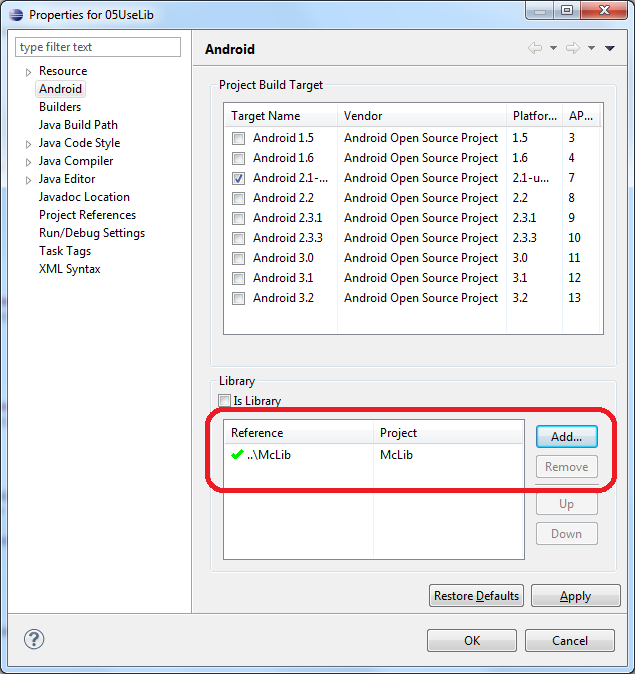Viewport: 635px width, 674px height.
Task: Click the Add... library button
Action: click(567, 437)
